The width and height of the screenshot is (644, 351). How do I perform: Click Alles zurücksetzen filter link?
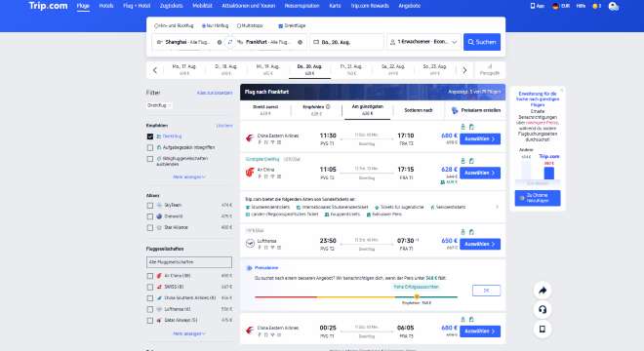[215, 93]
